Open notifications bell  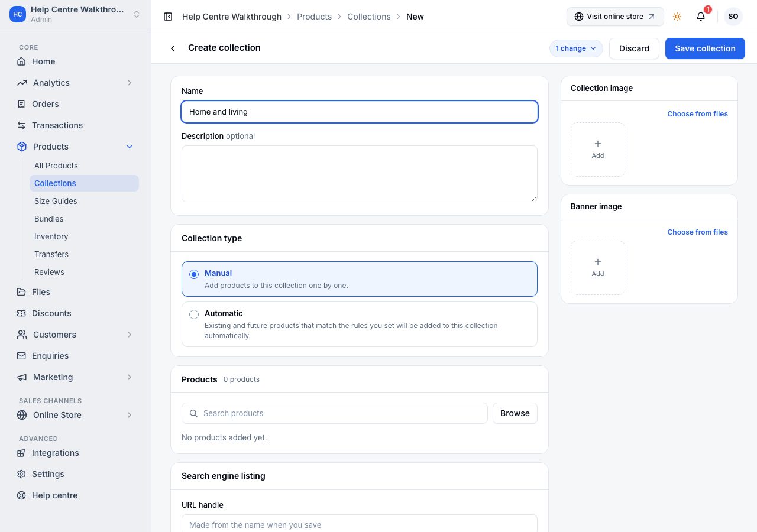(x=701, y=17)
